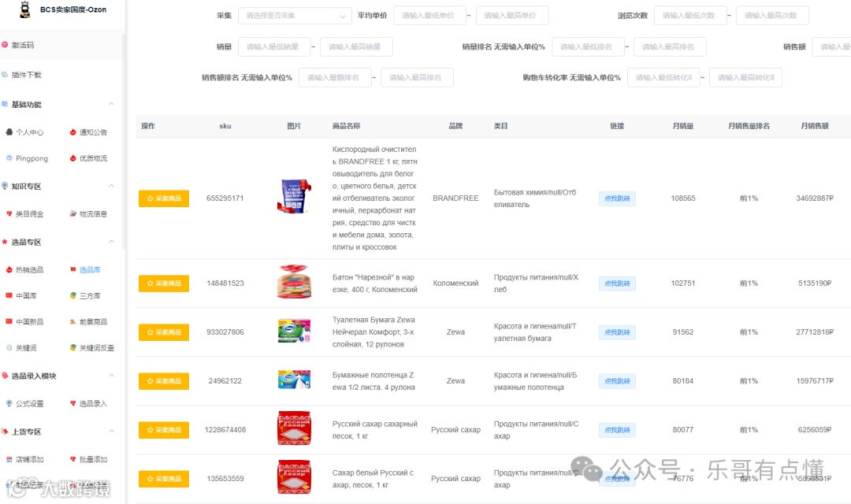Click the flag icon beside 中国库
The height and width of the screenshot is (504, 851).
click(x=9, y=295)
